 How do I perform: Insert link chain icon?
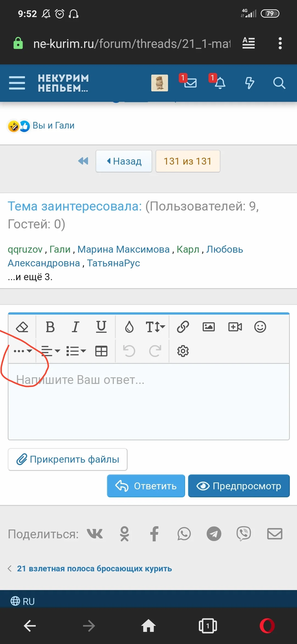pos(183,327)
